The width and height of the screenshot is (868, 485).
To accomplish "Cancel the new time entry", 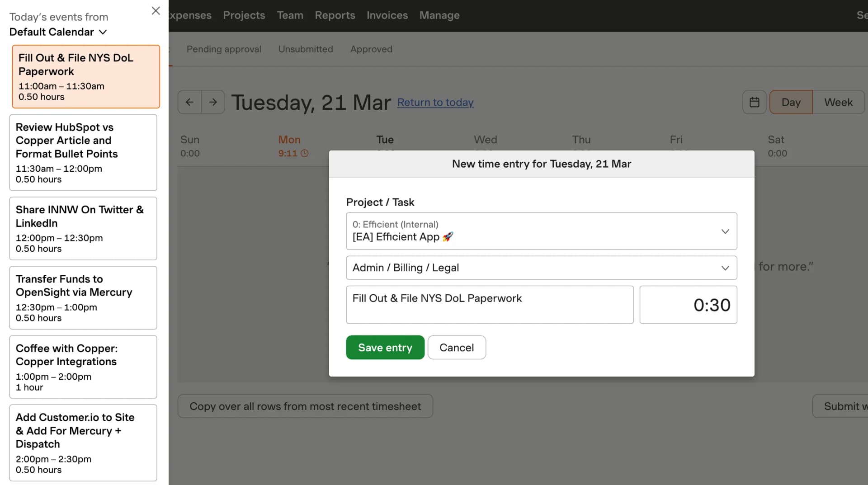I will point(457,348).
